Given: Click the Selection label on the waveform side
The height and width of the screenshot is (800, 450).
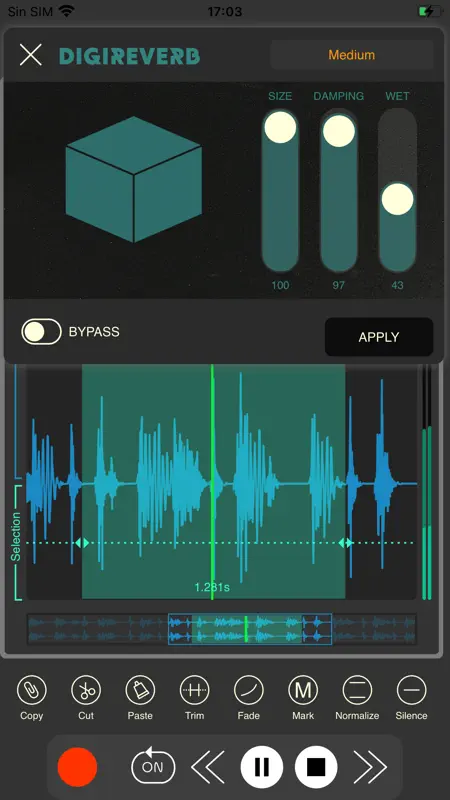Looking at the screenshot, I should (16, 537).
